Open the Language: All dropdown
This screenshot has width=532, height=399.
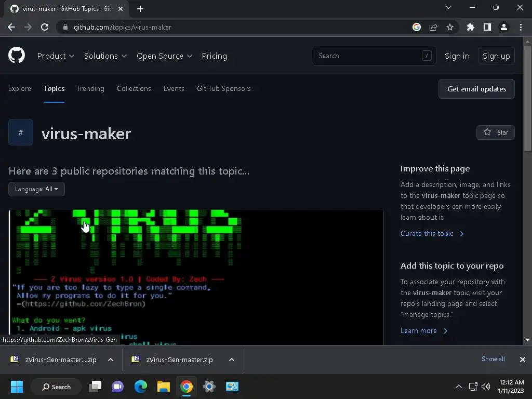coord(37,189)
